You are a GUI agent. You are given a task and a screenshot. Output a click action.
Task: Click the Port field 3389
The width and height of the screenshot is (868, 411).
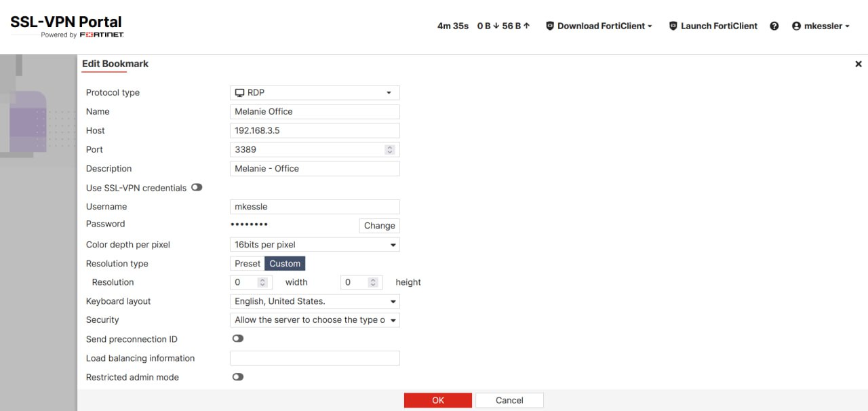click(x=315, y=149)
